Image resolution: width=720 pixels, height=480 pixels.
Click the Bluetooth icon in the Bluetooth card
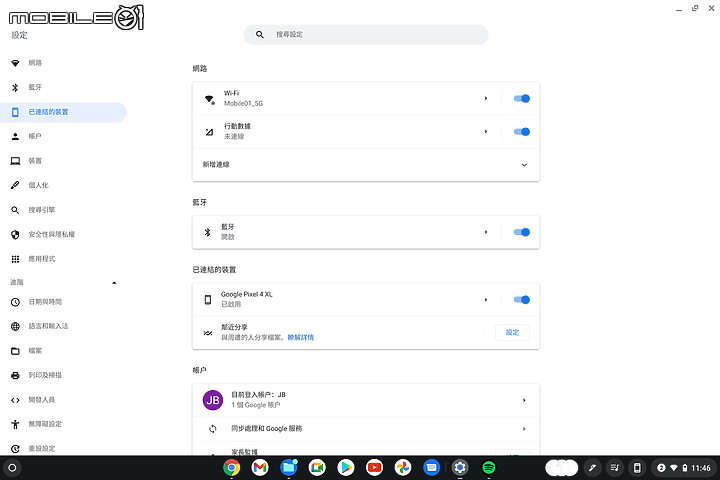coord(208,232)
